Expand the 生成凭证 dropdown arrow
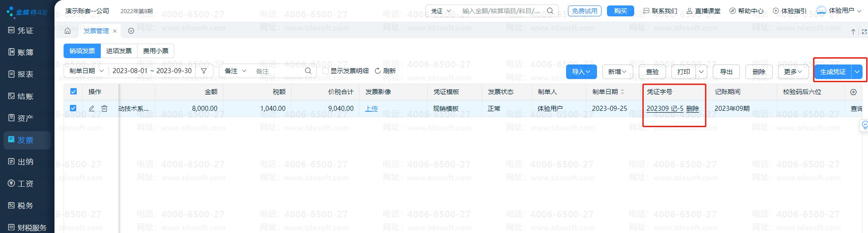The image size is (868, 233). 857,72
